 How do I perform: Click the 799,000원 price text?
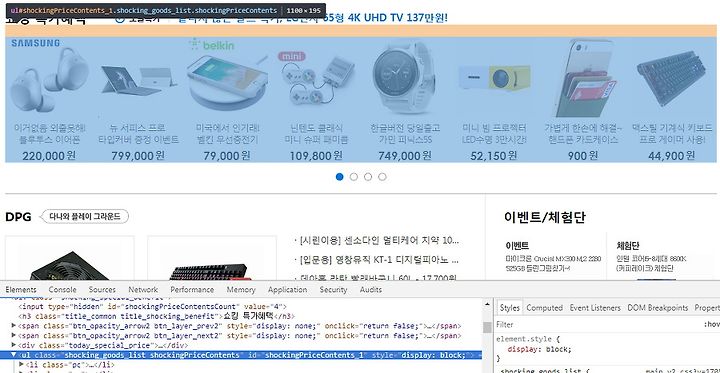pyautogui.click(x=138, y=156)
